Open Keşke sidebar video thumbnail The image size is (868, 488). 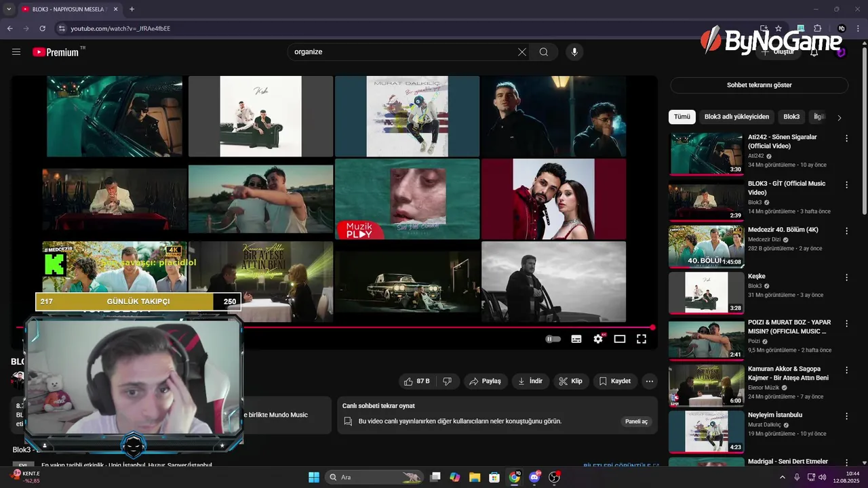pyautogui.click(x=706, y=293)
